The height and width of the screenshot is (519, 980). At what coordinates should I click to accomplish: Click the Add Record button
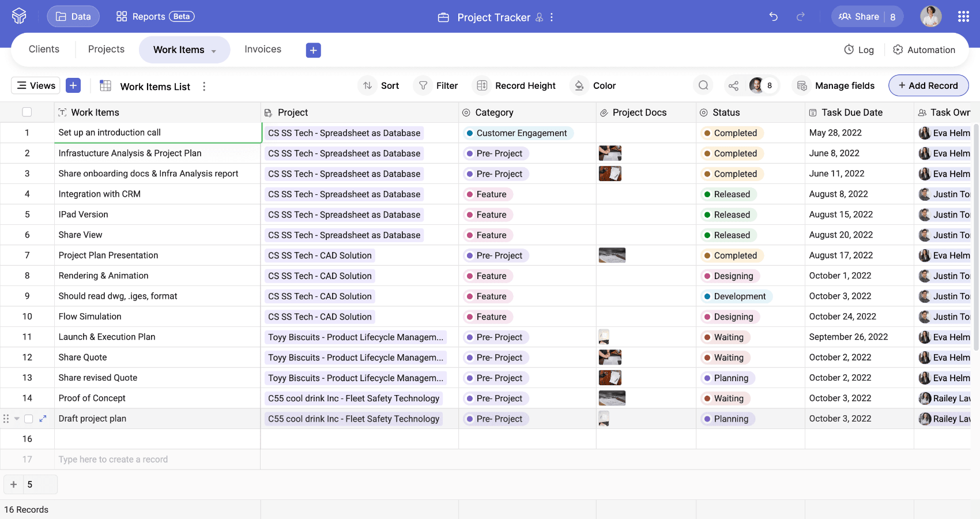pos(928,86)
